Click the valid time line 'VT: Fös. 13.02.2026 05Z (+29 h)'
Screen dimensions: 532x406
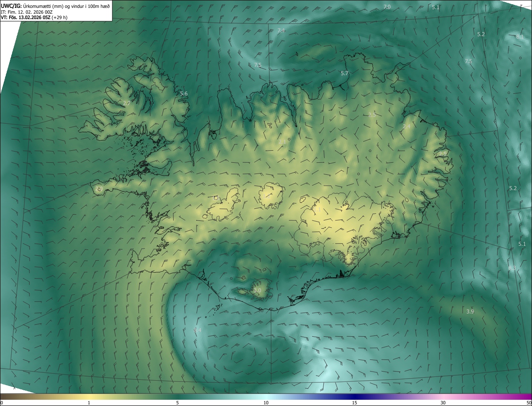34,17
